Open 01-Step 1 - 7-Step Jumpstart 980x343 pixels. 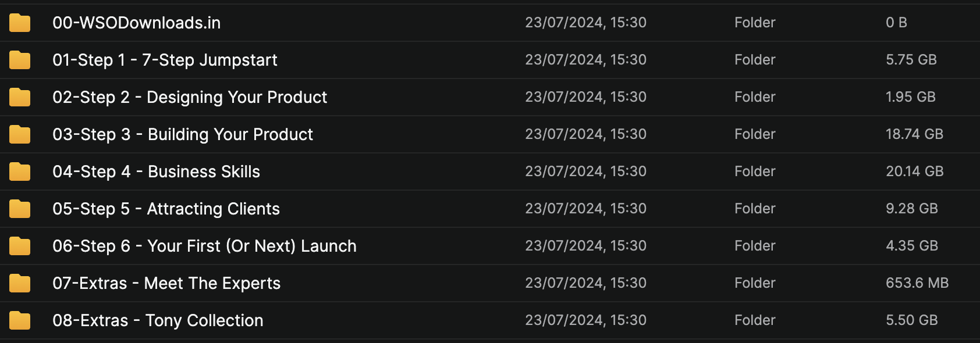(x=165, y=60)
